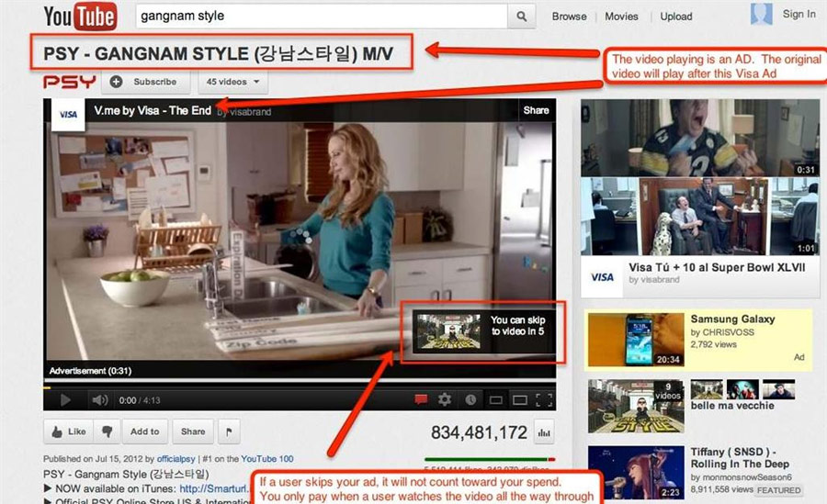Flag the video with flag icon

click(x=229, y=431)
